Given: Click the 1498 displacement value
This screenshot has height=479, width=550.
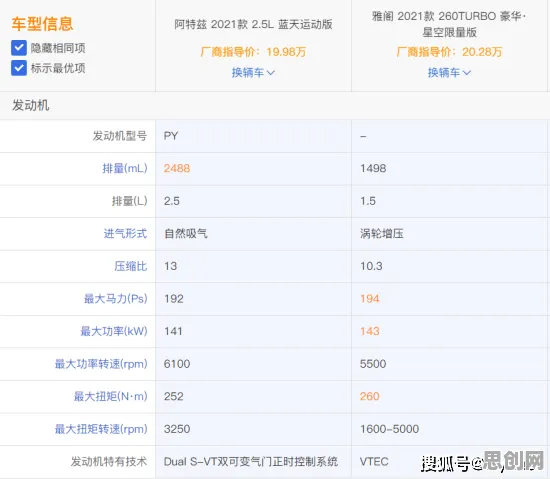Looking at the screenshot, I should click(373, 168).
